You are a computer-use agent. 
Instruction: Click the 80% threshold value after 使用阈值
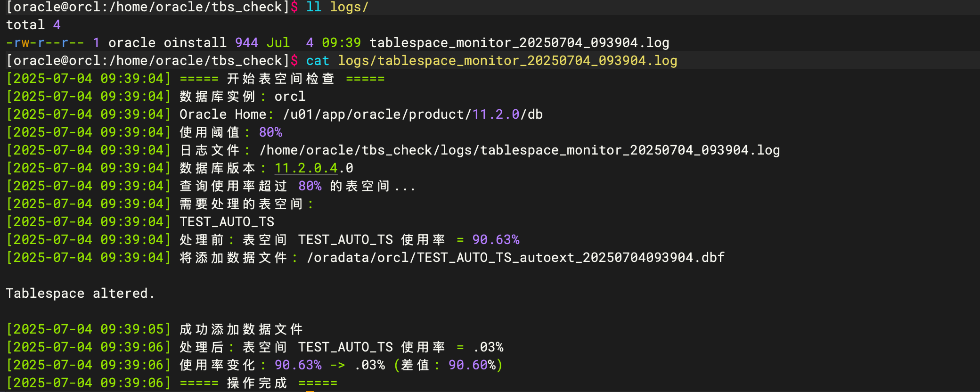(270, 132)
